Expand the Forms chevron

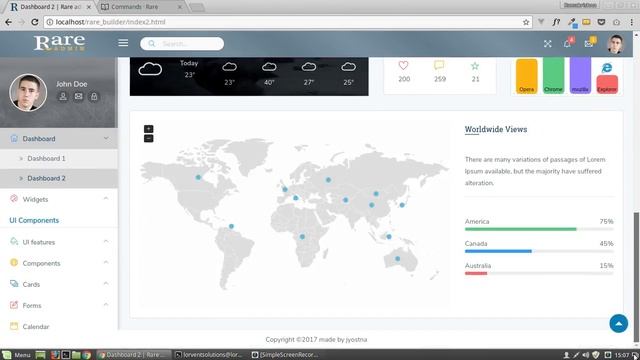point(106,305)
